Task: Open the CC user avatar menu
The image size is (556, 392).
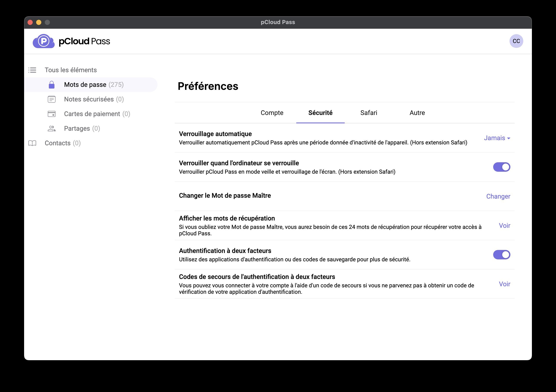Action: coord(516,41)
